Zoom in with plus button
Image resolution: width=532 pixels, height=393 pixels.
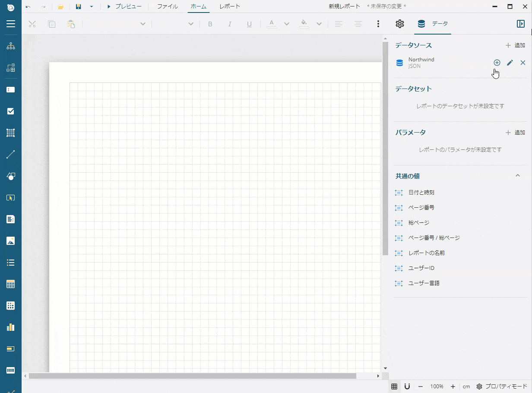click(x=453, y=387)
